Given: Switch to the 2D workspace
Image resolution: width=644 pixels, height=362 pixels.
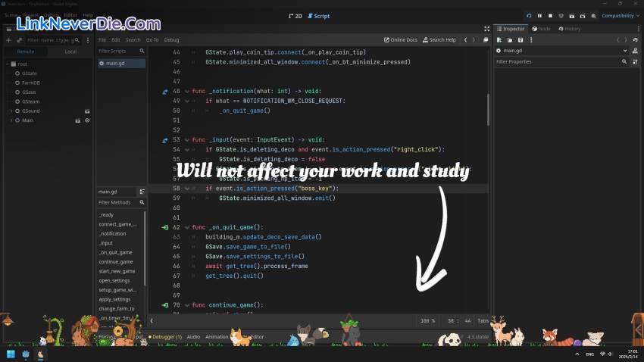Looking at the screenshot, I should click(x=295, y=15).
